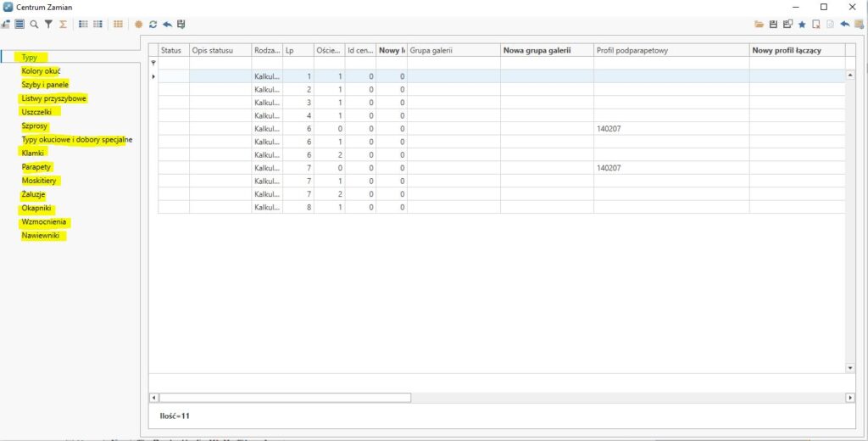This screenshot has height=441, width=868.
Task: Open the Klamki category
Action: (x=33, y=153)
